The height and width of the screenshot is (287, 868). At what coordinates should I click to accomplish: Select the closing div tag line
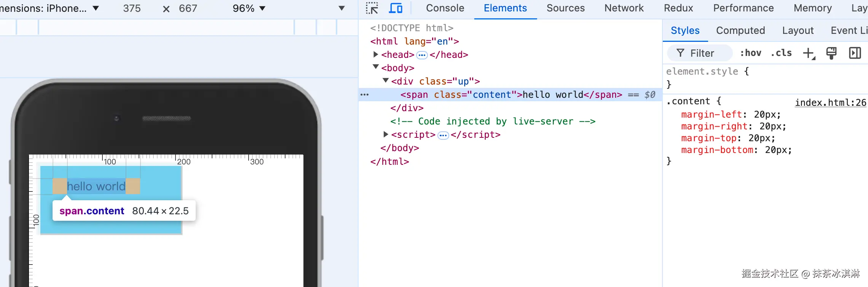coord(407,108)
